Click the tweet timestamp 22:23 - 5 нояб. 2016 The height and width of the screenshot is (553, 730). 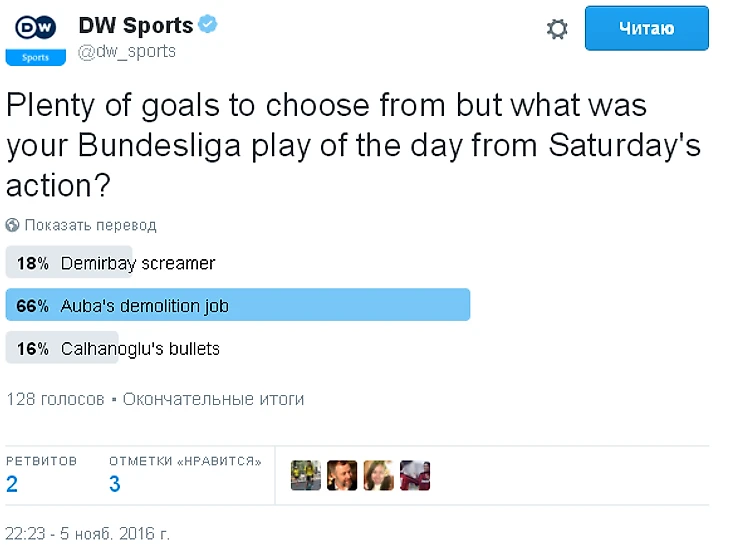[87, 533]
